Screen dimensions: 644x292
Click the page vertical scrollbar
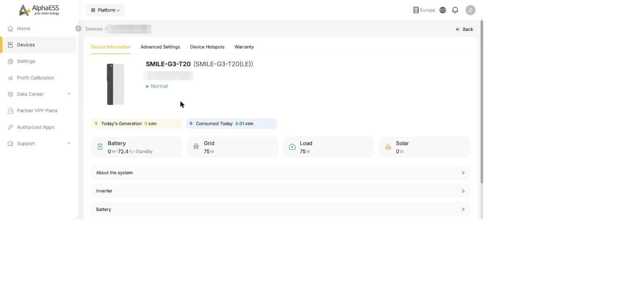pyautogui.click(x=482, y=102)
